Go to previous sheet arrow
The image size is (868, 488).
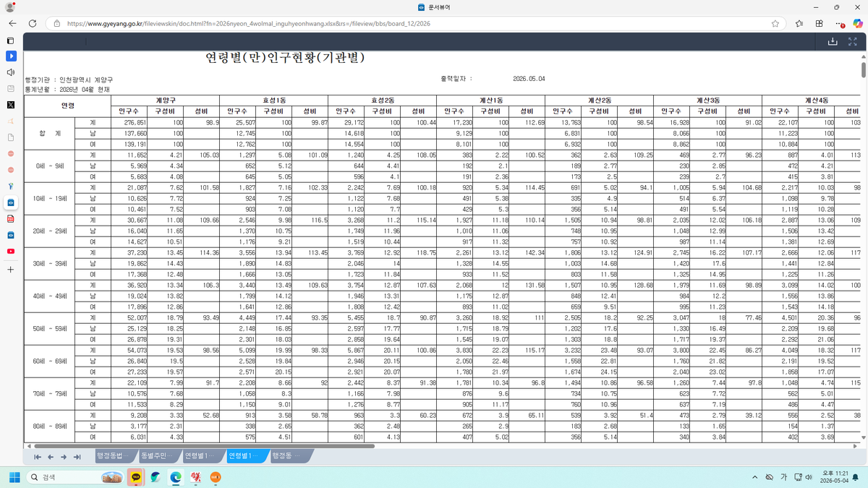click(51, 457)
